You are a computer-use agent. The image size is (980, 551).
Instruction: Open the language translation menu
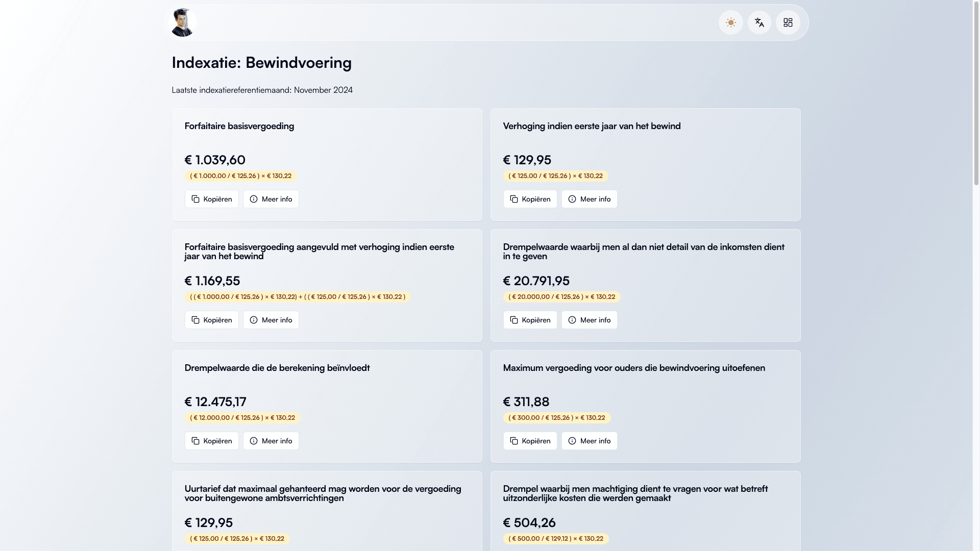point(759,22)
